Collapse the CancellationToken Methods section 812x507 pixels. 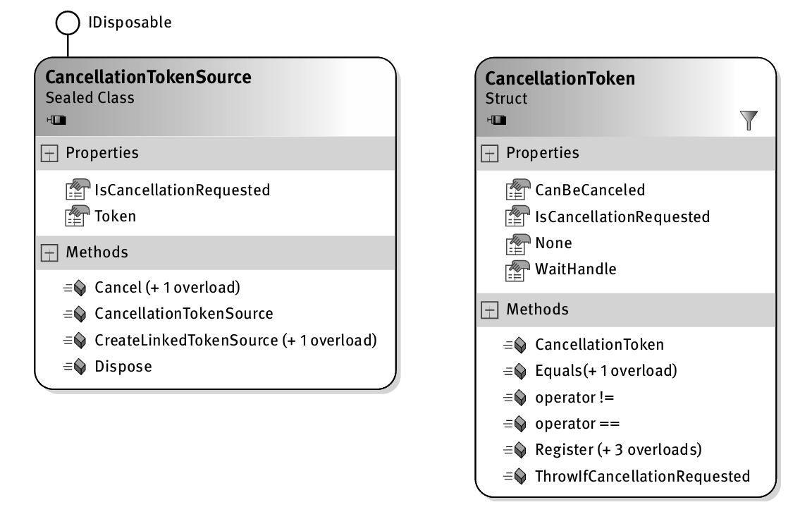490,310
